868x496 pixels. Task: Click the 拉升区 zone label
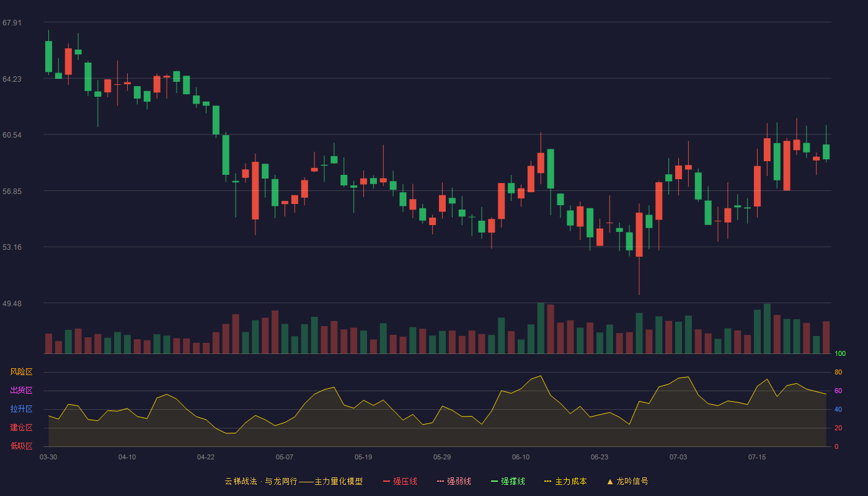click(x=21, y=409)
